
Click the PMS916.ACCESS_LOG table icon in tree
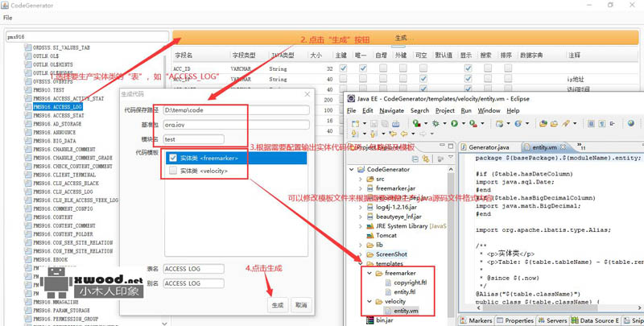point(28,107)
